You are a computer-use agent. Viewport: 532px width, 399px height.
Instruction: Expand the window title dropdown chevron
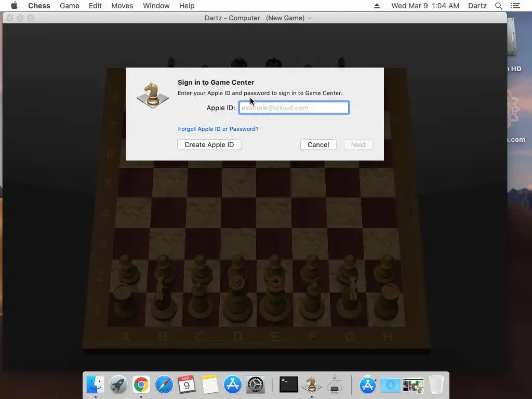[x=310, y=18]
